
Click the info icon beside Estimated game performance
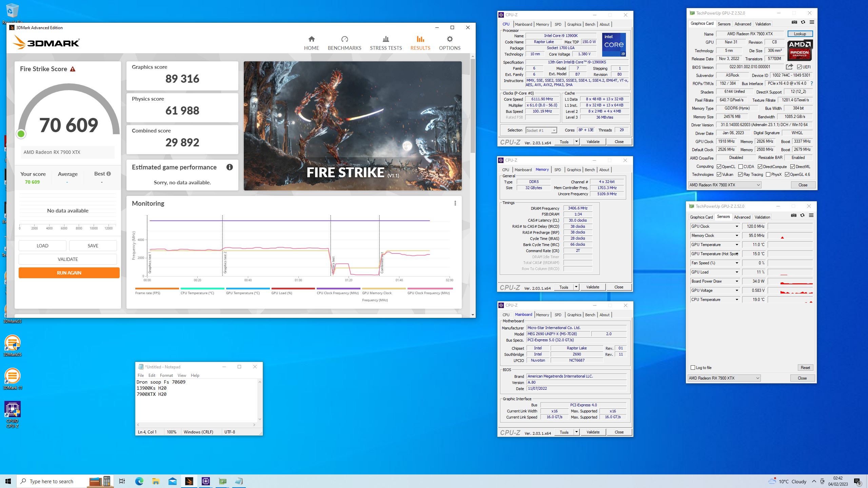pos(230,167)
